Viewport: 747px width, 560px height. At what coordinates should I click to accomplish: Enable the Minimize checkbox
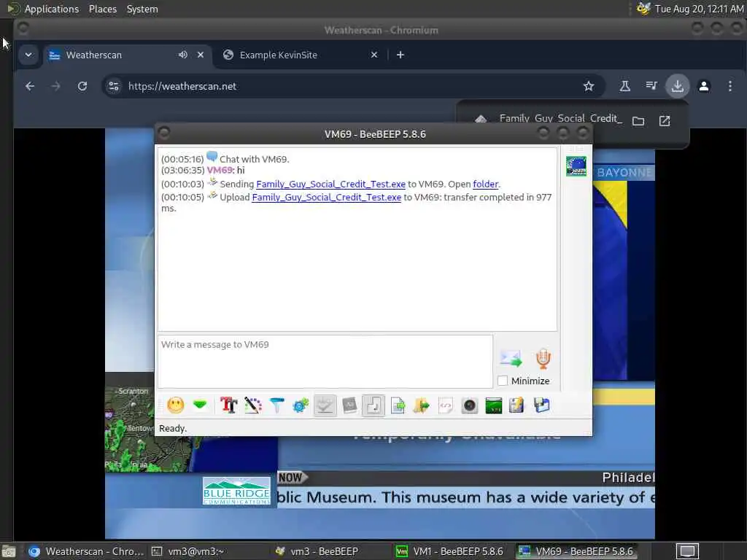tap(503, 381)
